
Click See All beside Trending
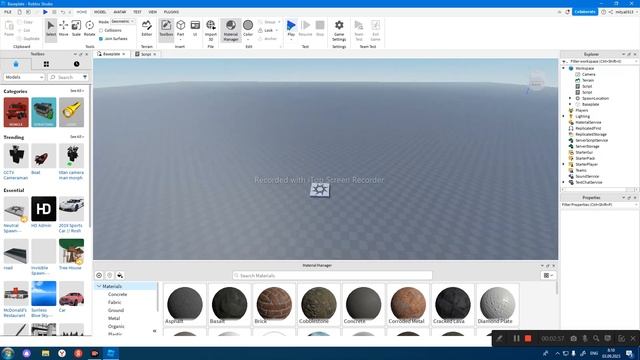pyautogui.click(x=77, y=137)
